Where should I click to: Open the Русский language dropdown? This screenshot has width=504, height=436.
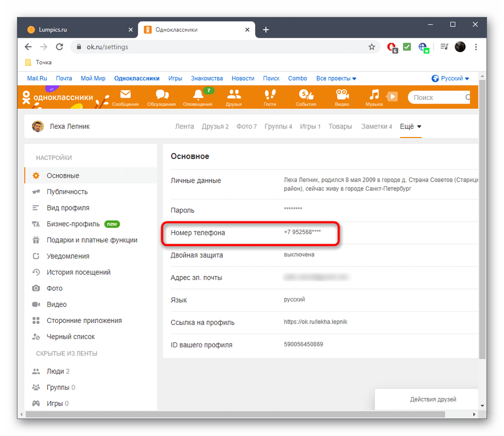450,78
